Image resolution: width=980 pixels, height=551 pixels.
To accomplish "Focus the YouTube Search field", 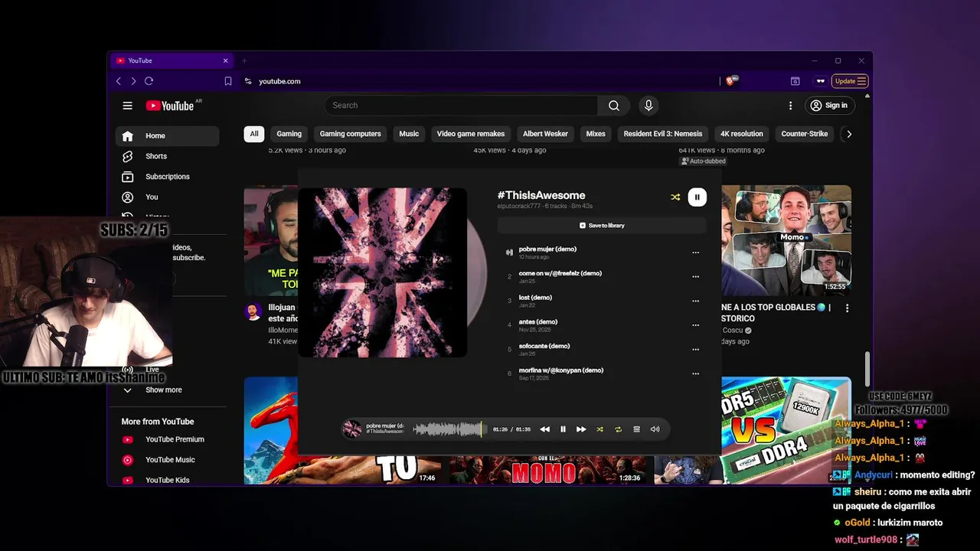I will 461,106.
